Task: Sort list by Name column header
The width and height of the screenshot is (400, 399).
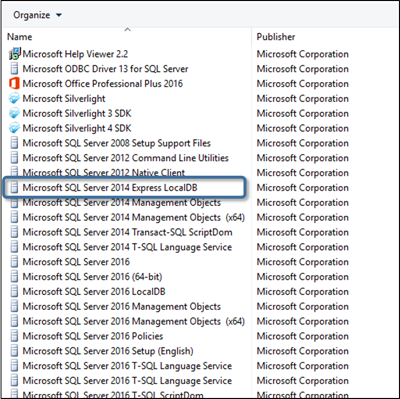Action: coord(20,37)
